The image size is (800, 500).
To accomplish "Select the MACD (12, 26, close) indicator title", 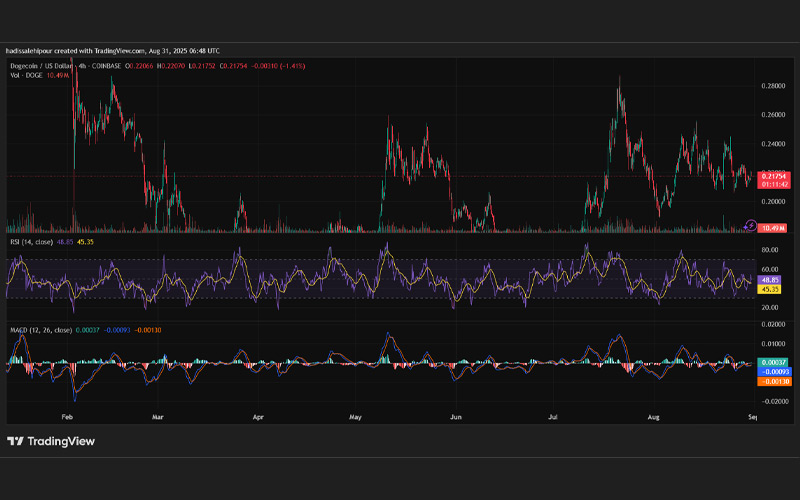I will [41, 330].
